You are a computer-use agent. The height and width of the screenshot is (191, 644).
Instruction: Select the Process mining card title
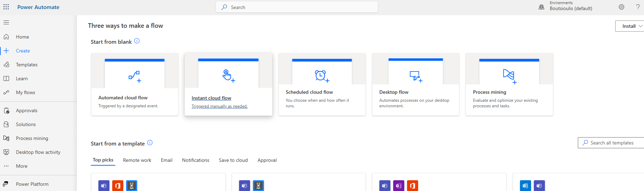pos(489,92)
